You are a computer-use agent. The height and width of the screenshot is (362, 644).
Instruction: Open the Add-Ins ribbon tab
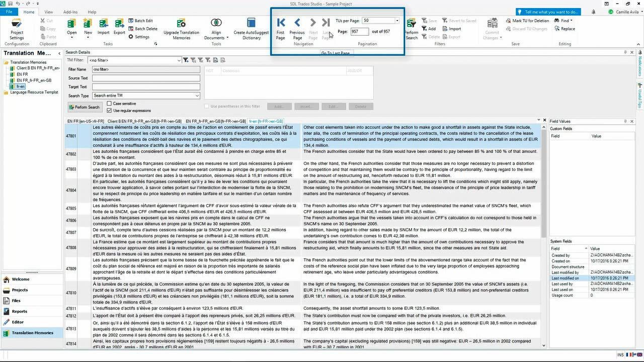pyautogui.click(x=70, y=12)
